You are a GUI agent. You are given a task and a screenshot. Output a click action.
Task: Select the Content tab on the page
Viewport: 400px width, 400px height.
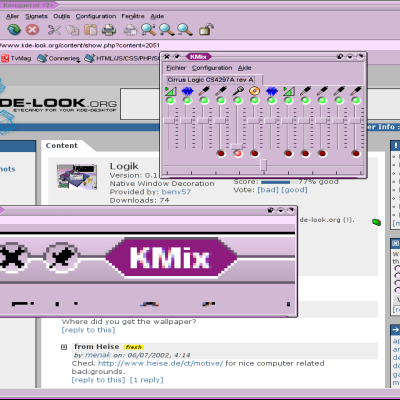point(62,146)
